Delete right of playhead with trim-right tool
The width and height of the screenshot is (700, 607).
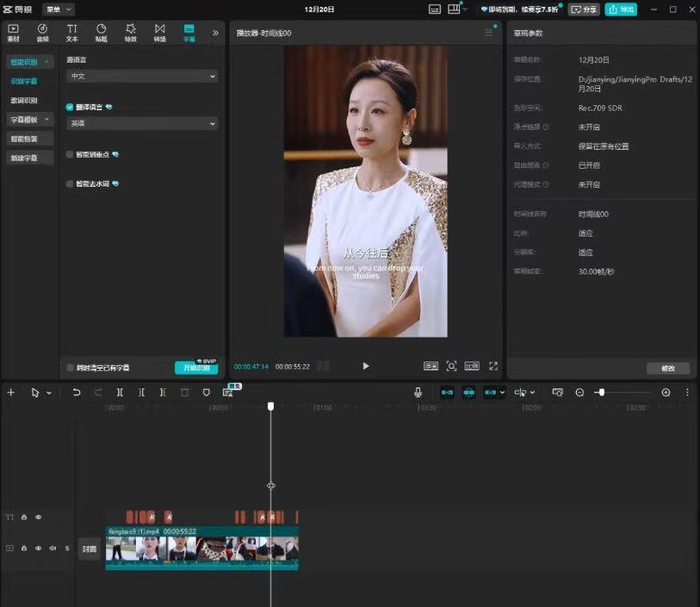point(163,393)
